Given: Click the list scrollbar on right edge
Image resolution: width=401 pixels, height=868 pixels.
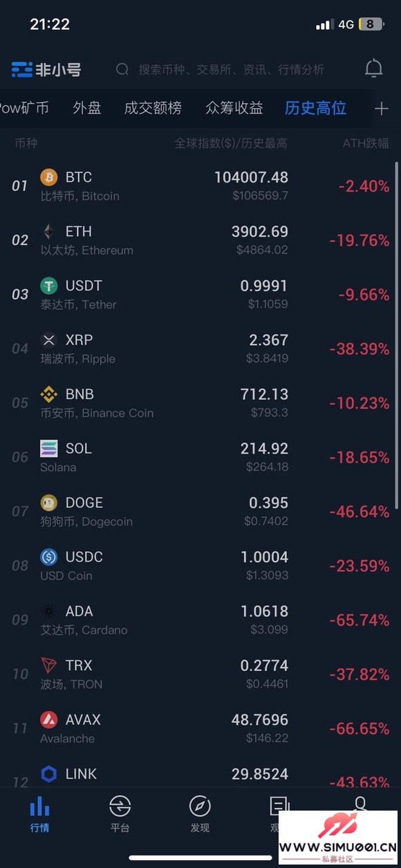Looking at the screenshot, I should (396, 335).
